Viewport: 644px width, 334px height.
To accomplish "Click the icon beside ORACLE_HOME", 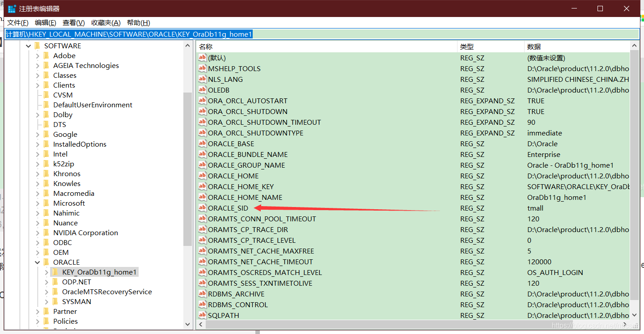I will [203, 176].
